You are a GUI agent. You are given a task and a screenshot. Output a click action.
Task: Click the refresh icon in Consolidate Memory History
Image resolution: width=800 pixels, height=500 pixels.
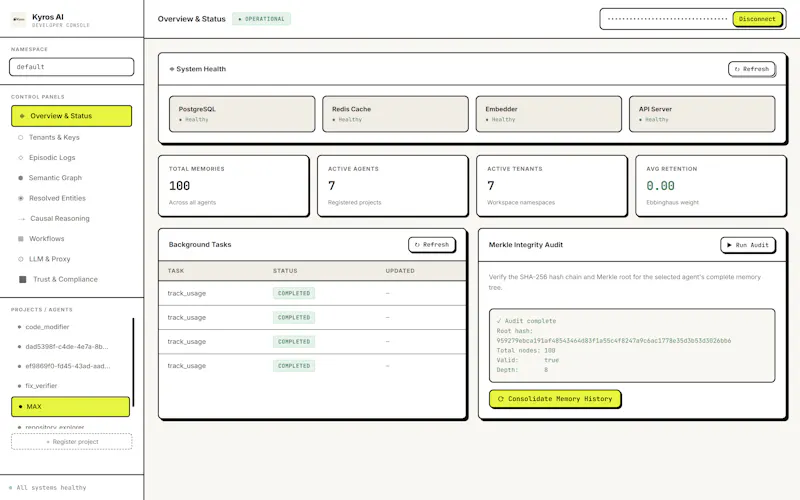501,399
